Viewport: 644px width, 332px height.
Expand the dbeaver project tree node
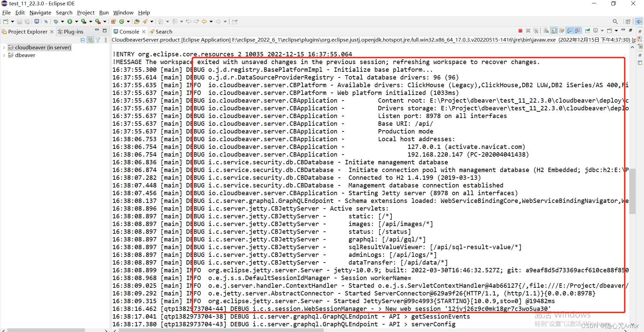pyautogui.click(x=4, y=55)
